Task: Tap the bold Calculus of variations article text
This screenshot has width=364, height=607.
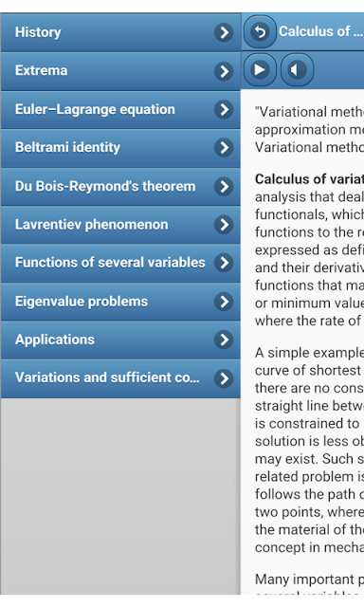Action: coord(309,179)
